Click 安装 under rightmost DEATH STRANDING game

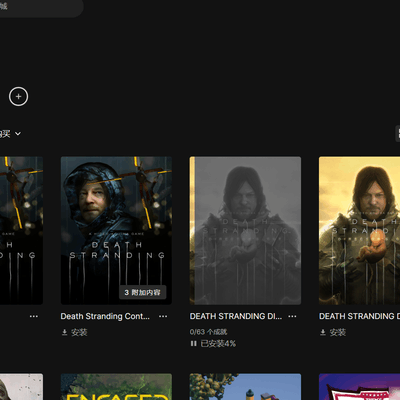338,332
